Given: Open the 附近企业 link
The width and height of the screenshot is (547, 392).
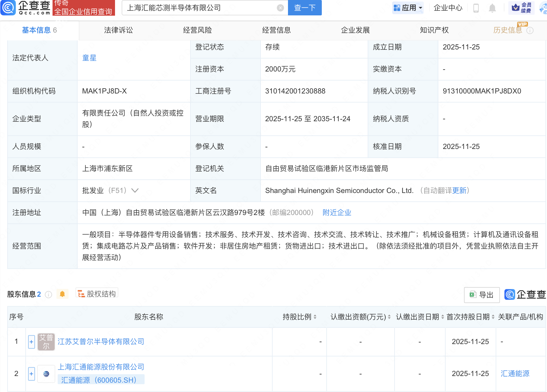Looking at the screenshot, I should click(337, 213).
